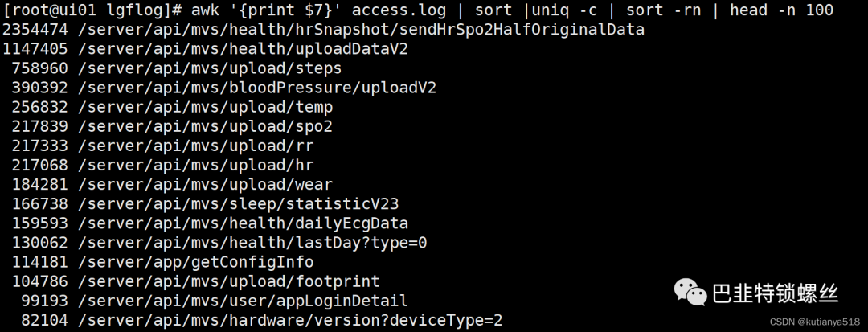The width and height of the screenshot is (868, 332).
Task: Click the lastDay?type=0 request line
Action: pos(219,243)
